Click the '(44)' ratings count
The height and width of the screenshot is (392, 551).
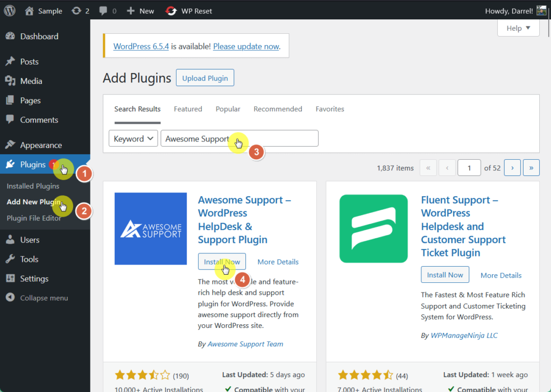tap(402, 376)
